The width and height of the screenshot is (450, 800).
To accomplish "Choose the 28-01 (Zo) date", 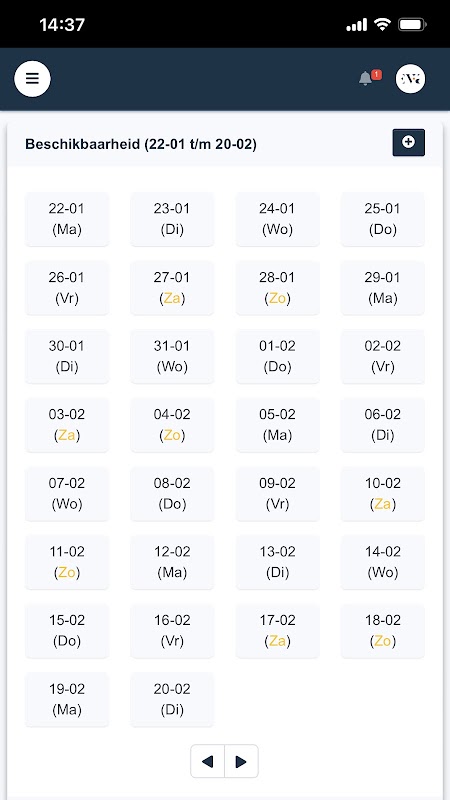I will click(278, 288).
